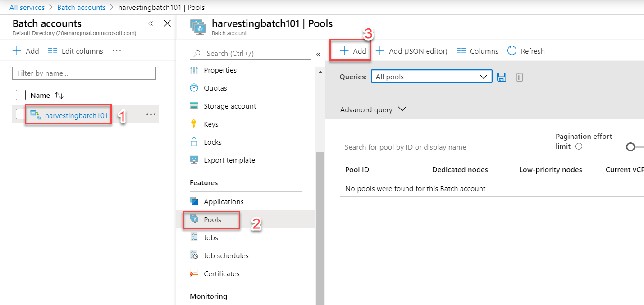Click the Pagination effort limit info icon
The width and height of the screenshot is (644, 305).
(579, 146)
